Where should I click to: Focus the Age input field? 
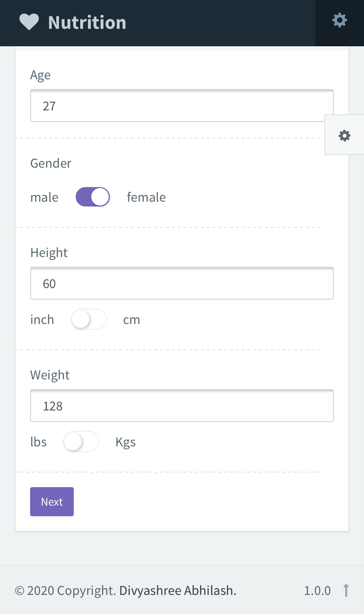click(182, 106)
